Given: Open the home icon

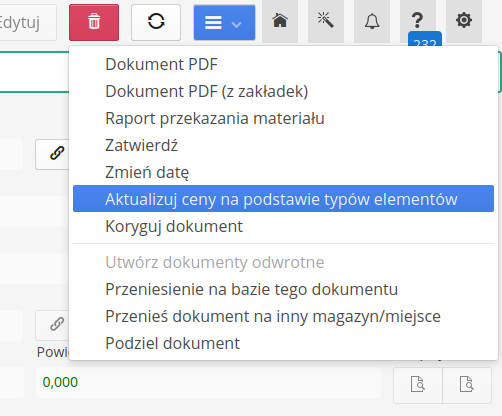Looking at the screenshot, I should tap(280, 21).
